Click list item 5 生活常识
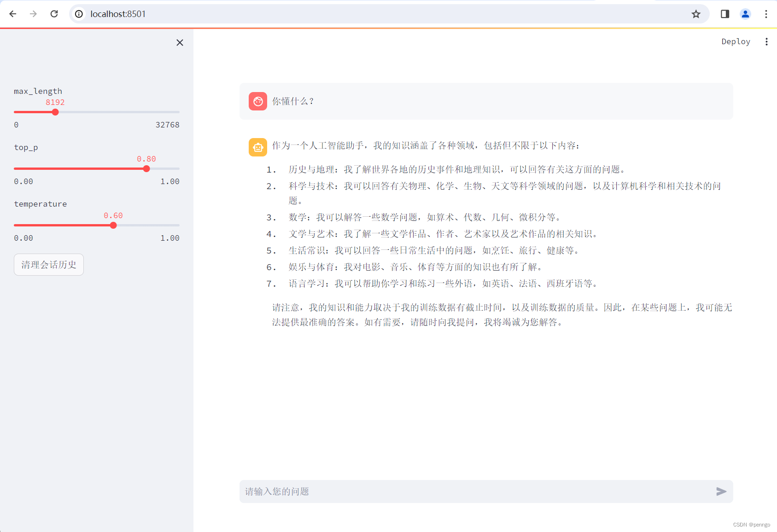This screenshot has width=777, height=532. (x=434, y=250)
